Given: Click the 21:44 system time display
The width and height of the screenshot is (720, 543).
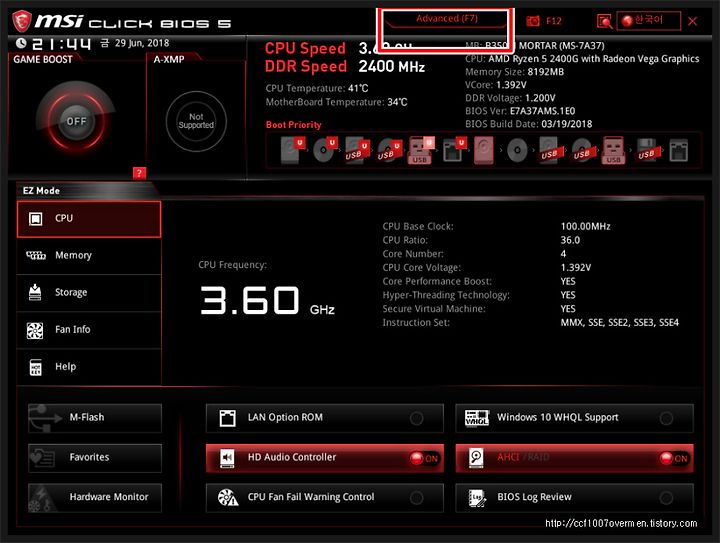Looking at the screenshot, I should coord(61,44).
